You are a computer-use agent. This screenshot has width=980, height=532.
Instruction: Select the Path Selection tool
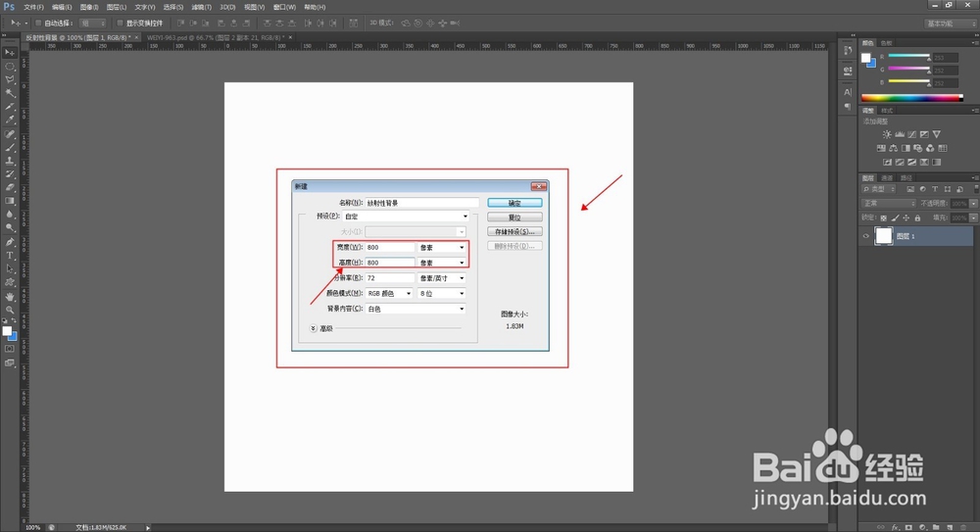(10, 268)
